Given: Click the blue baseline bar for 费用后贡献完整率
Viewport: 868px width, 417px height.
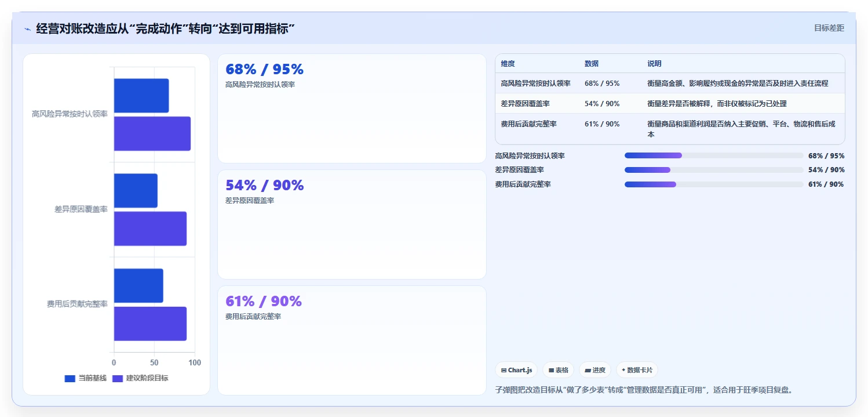Looking at the screenshot, I should pos(138,285).
